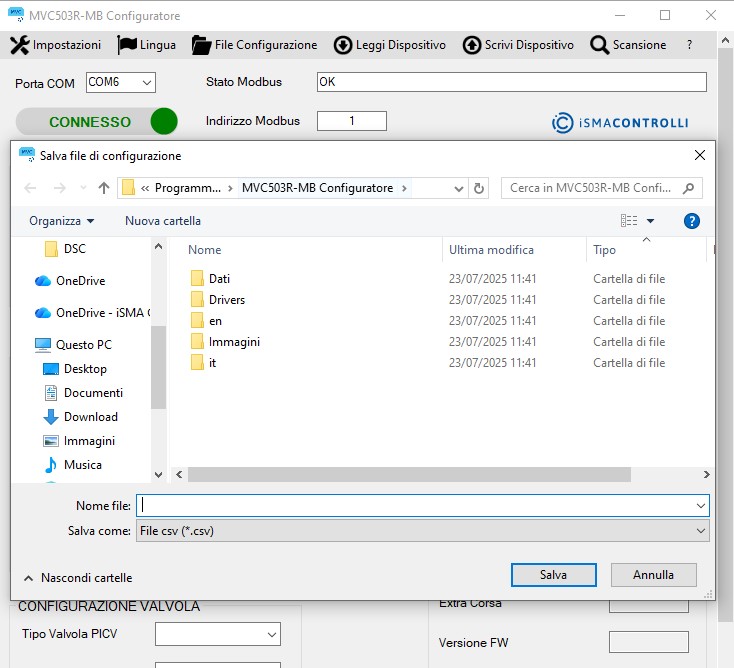Screen dimensions: 734x668
Task: Go up one folder level arrow
Action: (x=104, y=188)
